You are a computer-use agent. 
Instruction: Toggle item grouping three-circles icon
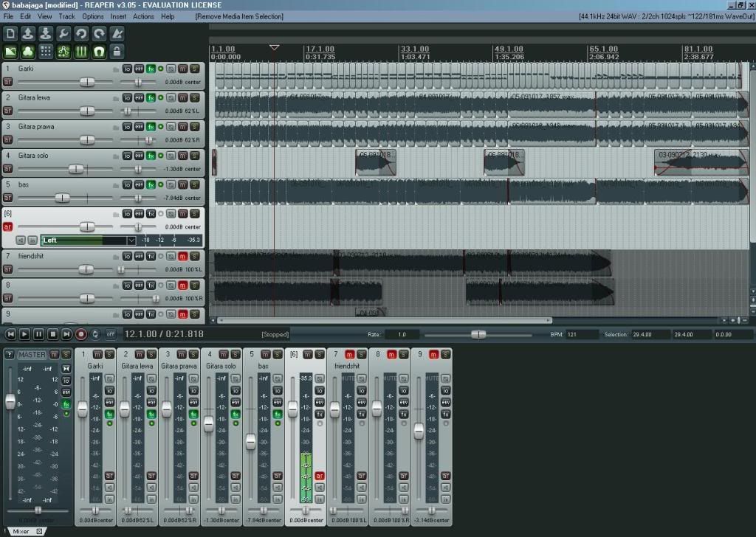point(28,52)
